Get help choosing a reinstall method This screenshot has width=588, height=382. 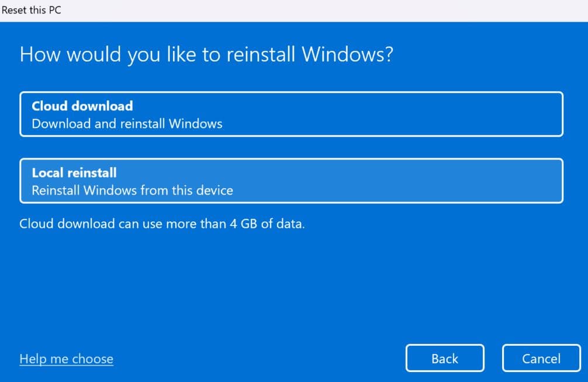66,359
